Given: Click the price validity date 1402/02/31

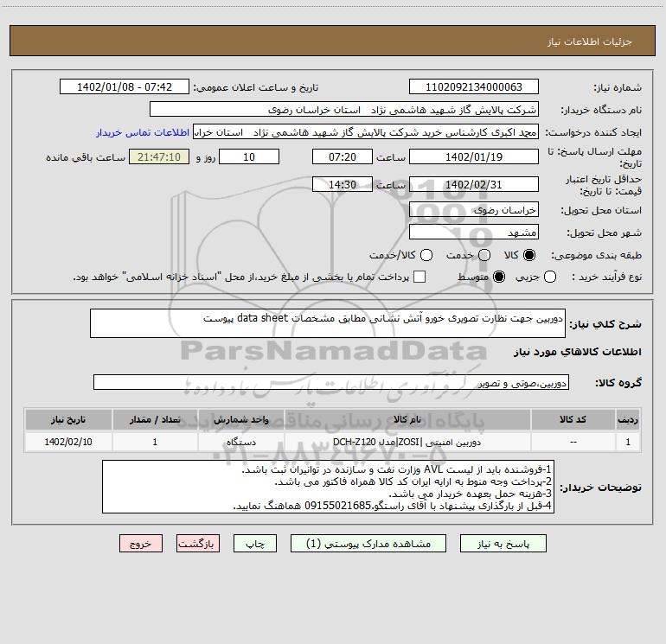Looking at the screenshot, I should pyautogui.click(x=474, y=185).
